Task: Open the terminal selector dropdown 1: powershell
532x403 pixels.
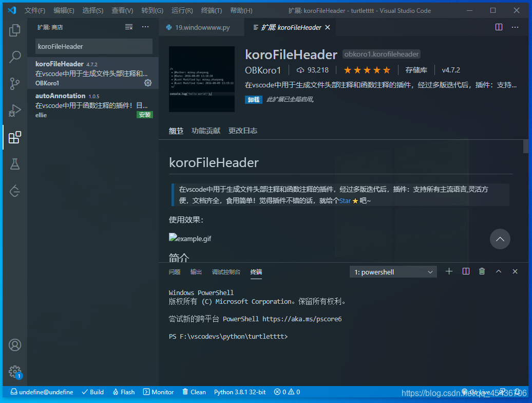Action: click(393, 272)
